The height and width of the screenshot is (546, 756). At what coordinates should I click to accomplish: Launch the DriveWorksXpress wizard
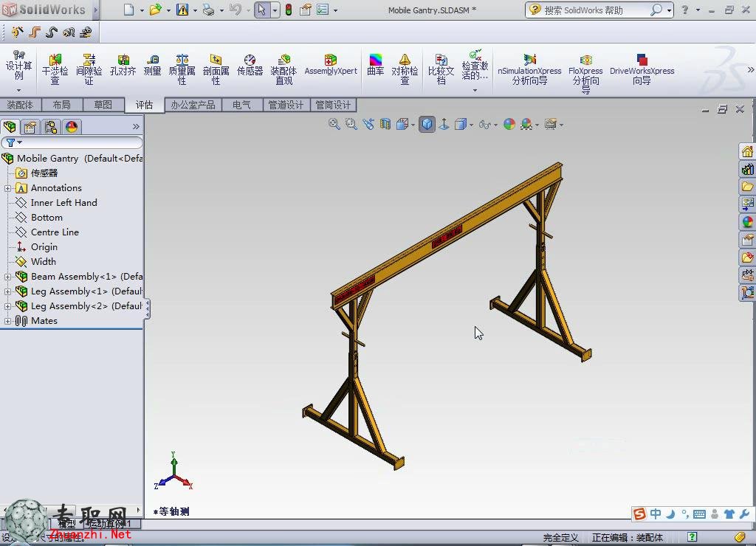[642, 69]
